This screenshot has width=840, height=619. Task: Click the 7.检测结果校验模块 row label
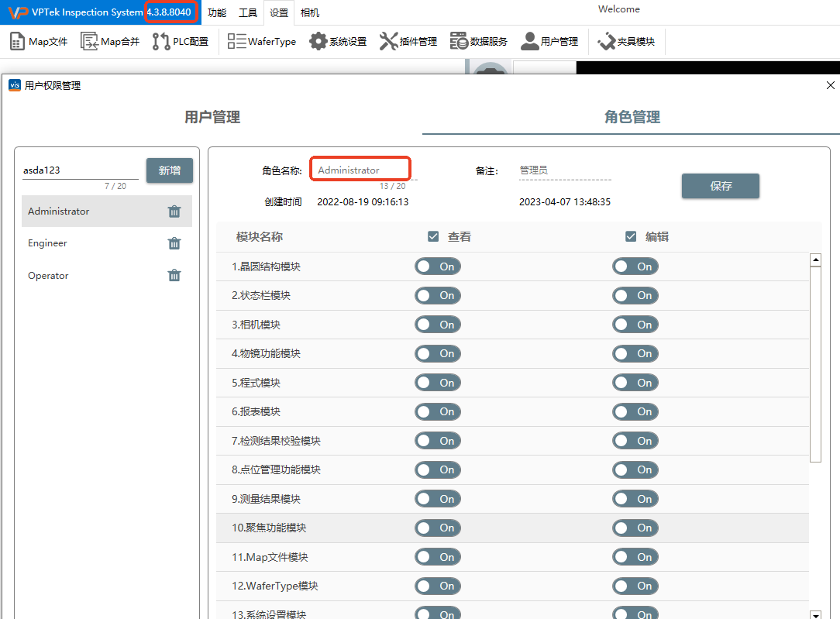point(276,441)
